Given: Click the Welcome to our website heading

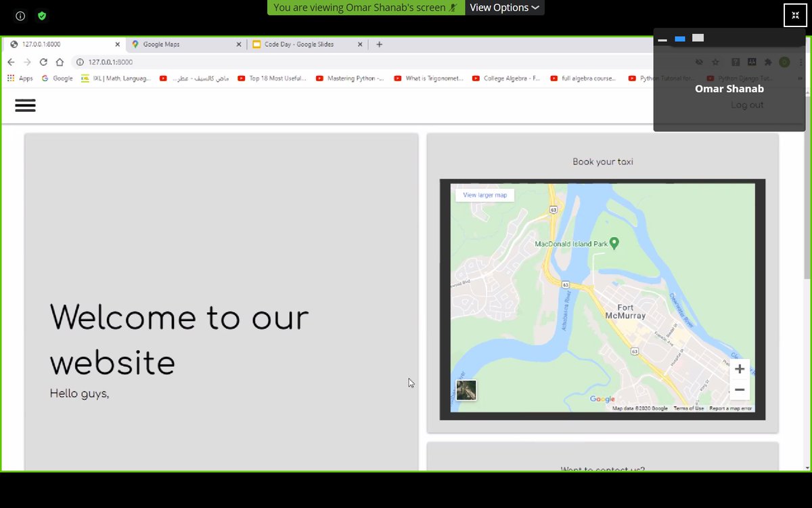Looking at the screenshot, I should 179,340.
